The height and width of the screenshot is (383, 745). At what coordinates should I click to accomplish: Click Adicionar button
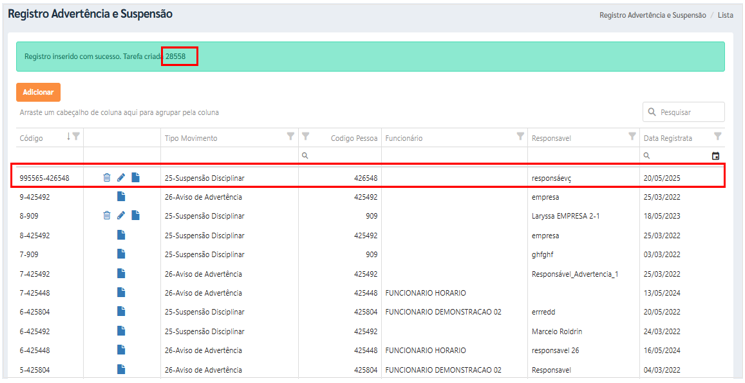tap(38, 92)
